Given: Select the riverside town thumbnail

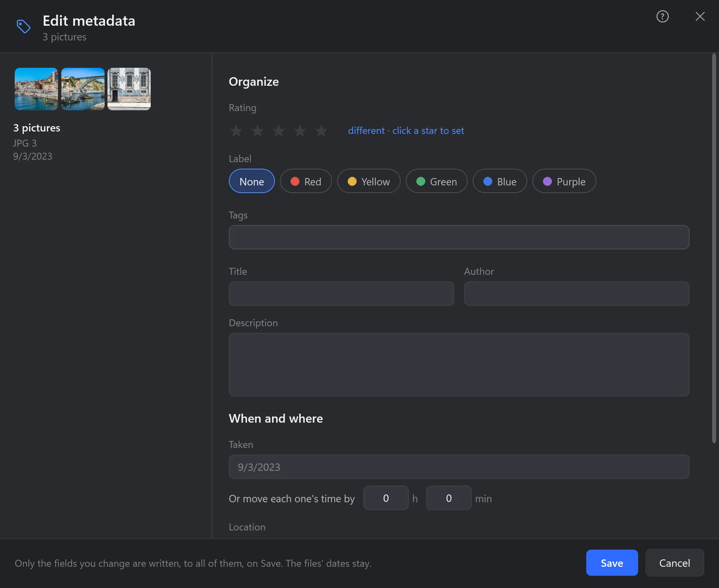Looking at the screenshot, I should coord(36,89).
